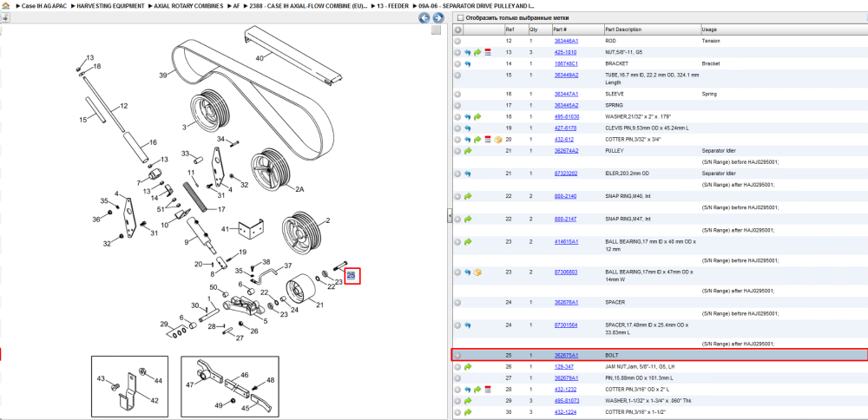
Task: Click plus circle on PIN 362679A1 row
Action: (x=457, y=378)
